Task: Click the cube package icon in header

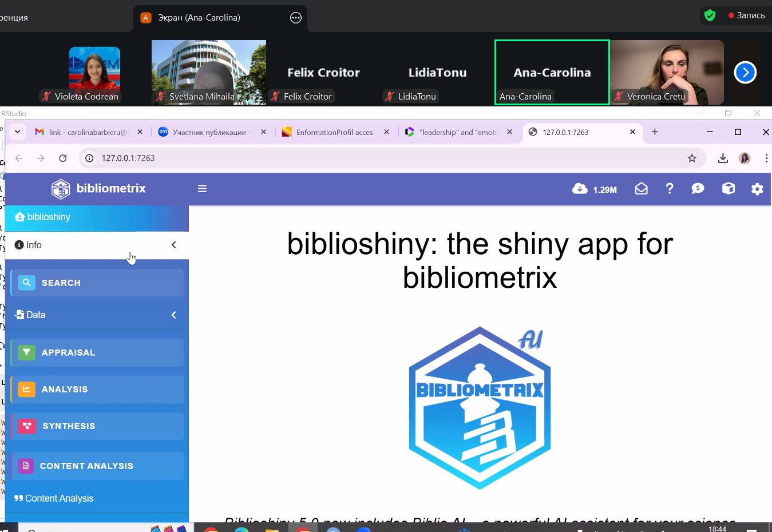Action: pos(728,189)
